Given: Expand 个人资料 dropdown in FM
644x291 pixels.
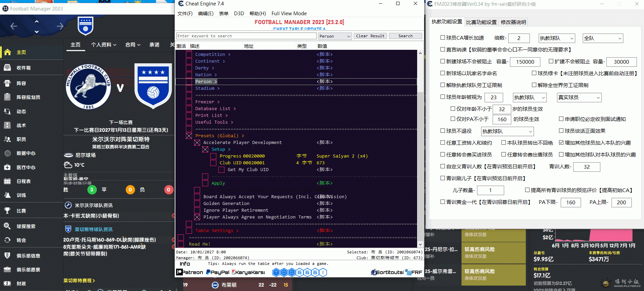Looking at the screenshot, I should pos(104,45).
